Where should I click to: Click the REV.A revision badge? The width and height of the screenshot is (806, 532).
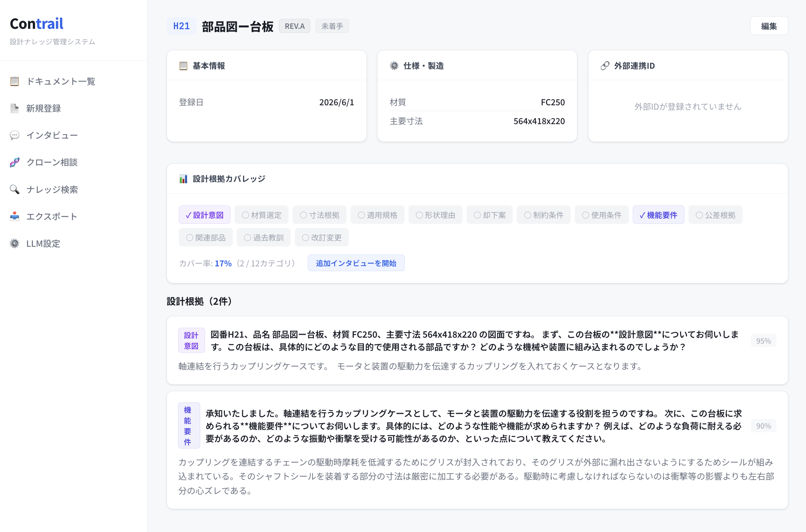point(295,26)
